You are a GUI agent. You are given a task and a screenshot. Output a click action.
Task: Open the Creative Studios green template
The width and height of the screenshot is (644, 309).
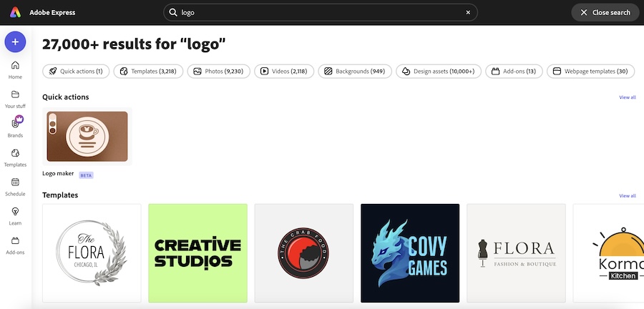198,253
